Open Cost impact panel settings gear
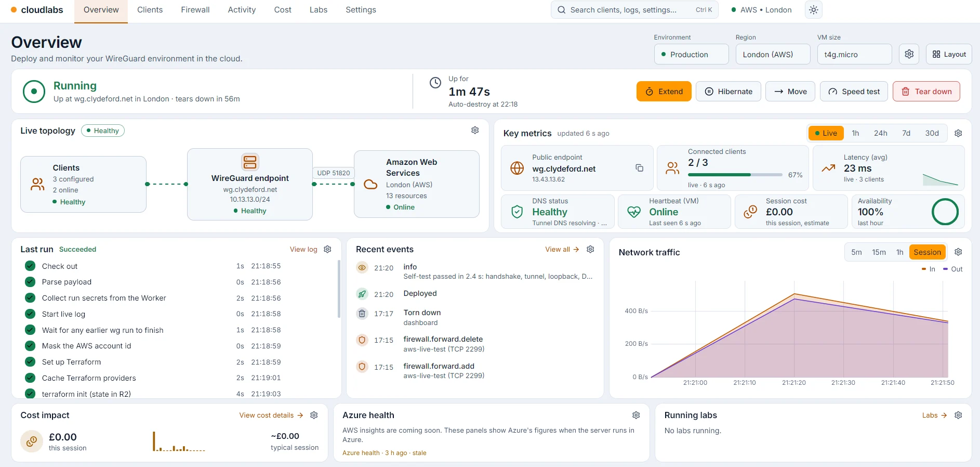Screen dimensions: 980x467 pyautogui.click(x=314, y=415)
